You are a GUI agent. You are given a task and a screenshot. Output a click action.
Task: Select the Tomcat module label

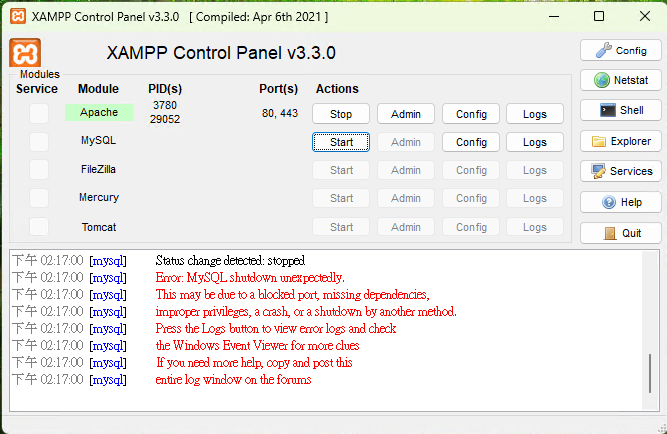click(x=99, y=227)
